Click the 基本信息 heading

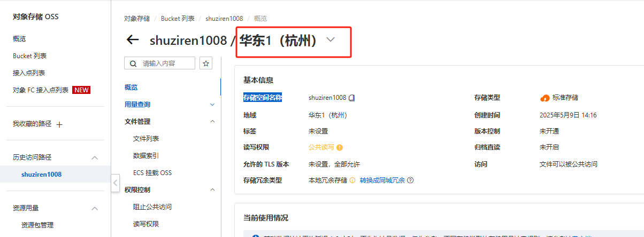pyautogui.click(x=258, y=80)
